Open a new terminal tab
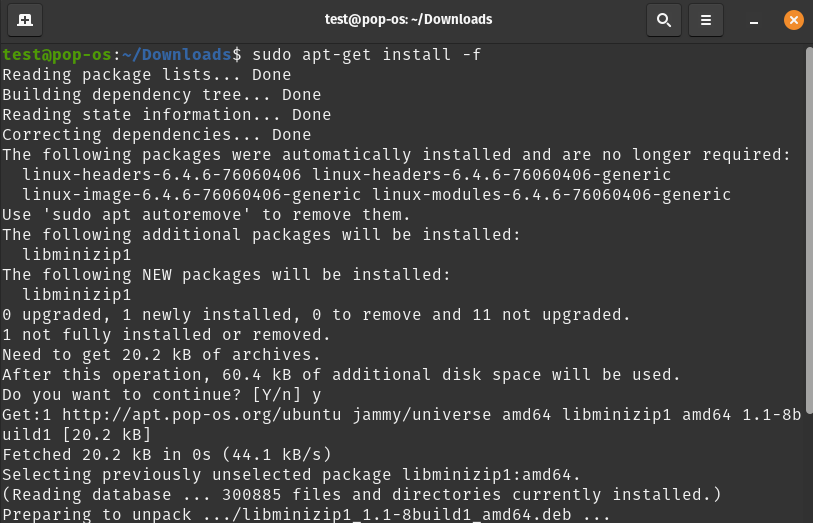 click(25, 20)
